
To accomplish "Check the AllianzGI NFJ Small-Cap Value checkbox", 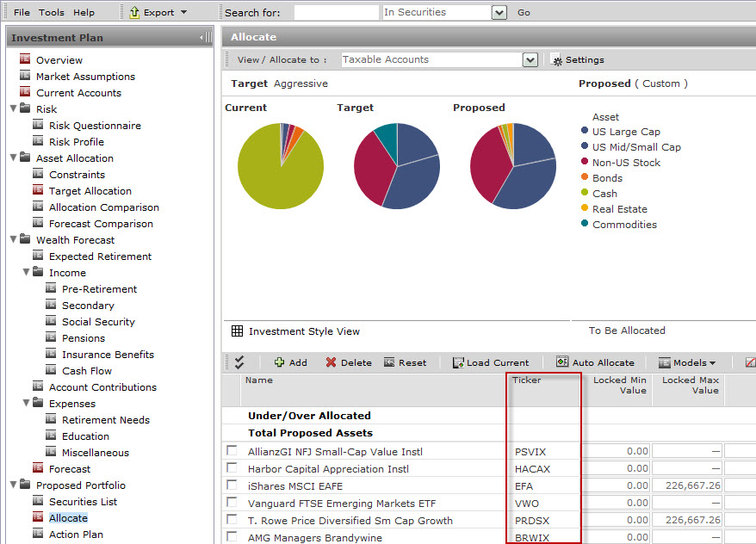I will tap(232, 451).
